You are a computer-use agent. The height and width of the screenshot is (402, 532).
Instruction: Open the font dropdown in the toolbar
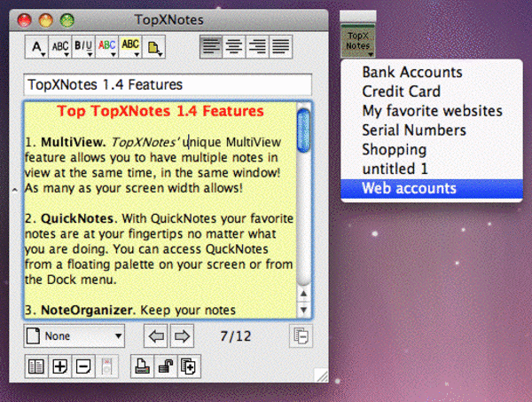click(x=38, y=46)
